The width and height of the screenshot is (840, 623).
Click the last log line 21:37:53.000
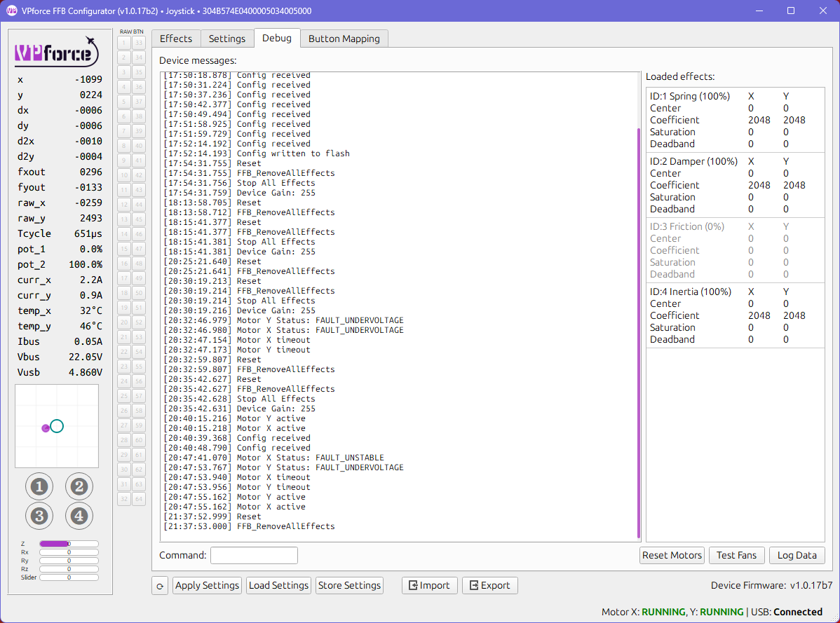249,527
